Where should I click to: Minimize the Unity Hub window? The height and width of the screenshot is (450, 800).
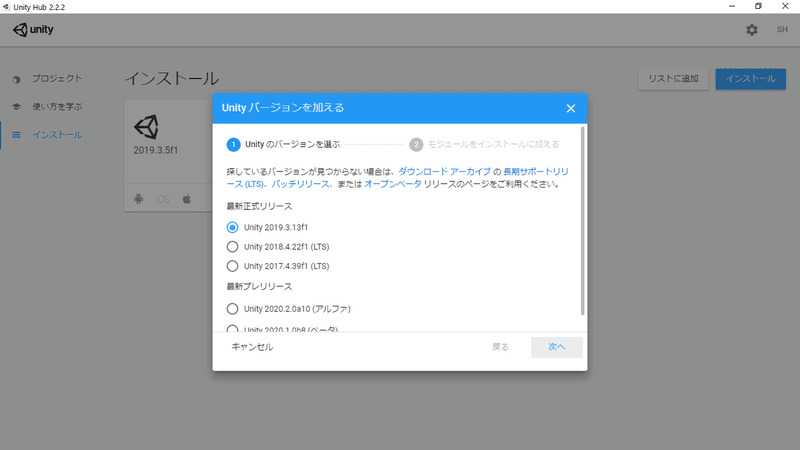click(732, 6)
